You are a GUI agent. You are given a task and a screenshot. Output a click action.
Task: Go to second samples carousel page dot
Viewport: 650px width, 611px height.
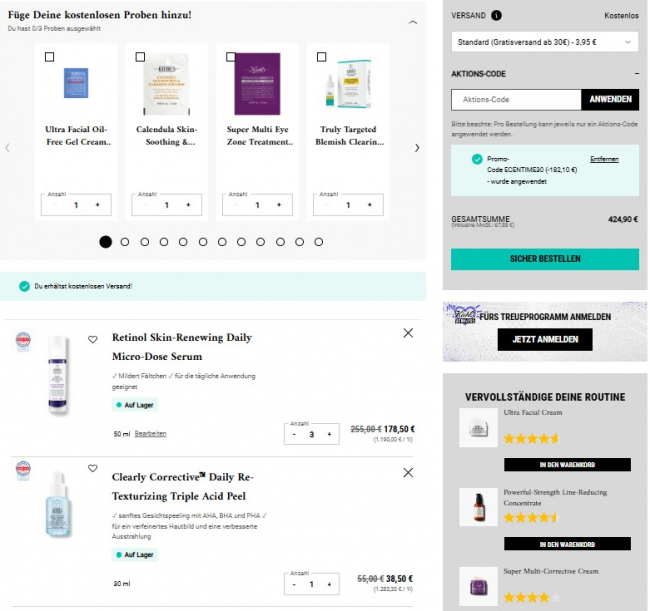point(125,241)
